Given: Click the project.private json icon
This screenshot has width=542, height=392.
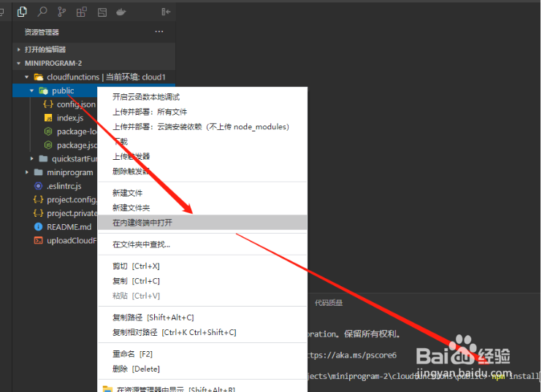Looking at the screenshot, I should click(39, 213).
